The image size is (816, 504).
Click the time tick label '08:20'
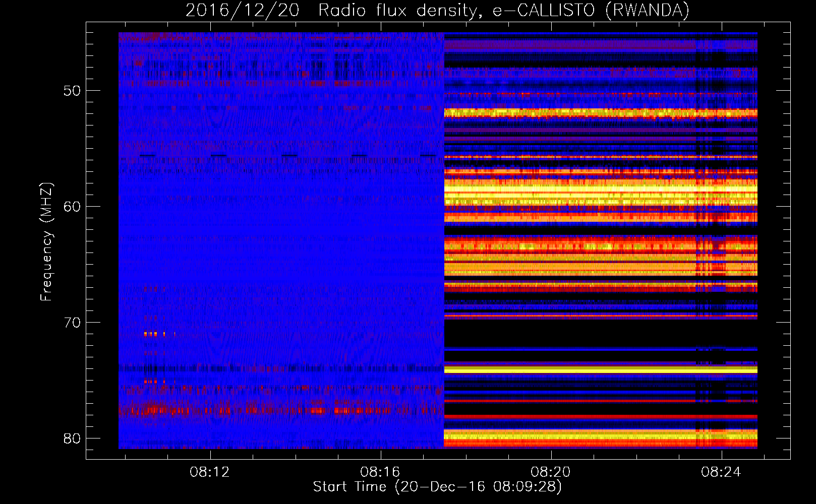(x=550, y=472)
